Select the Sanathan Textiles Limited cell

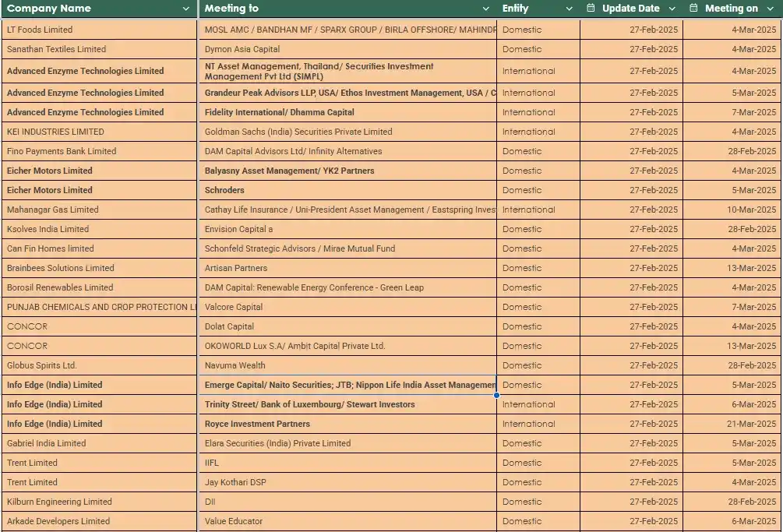pyautogui.click(x=99, y=49)
